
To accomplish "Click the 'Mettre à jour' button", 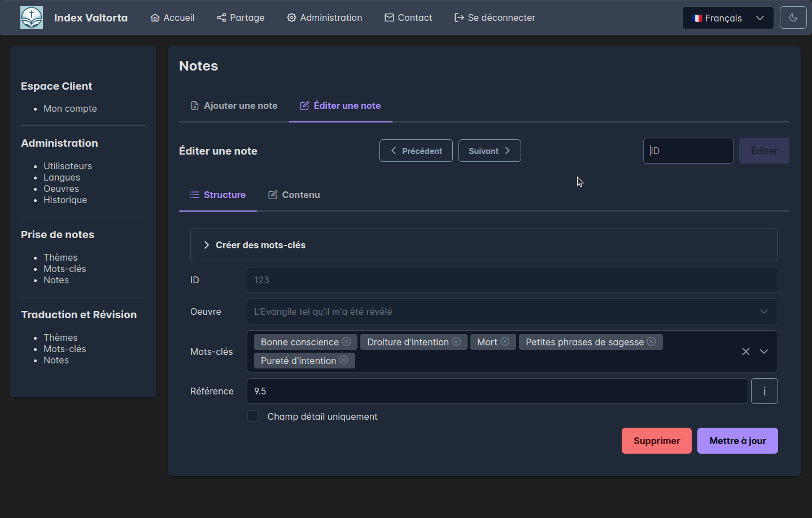I will click(737, 441).
